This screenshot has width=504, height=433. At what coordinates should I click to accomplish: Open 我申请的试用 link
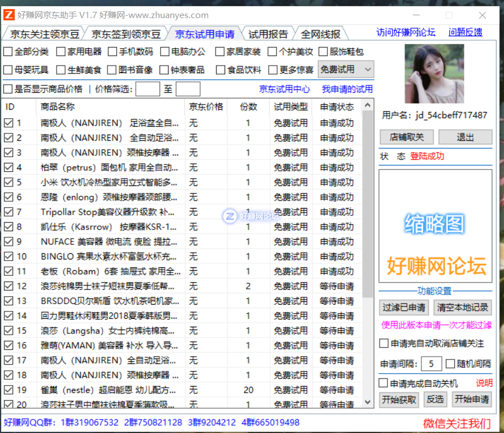347,89
